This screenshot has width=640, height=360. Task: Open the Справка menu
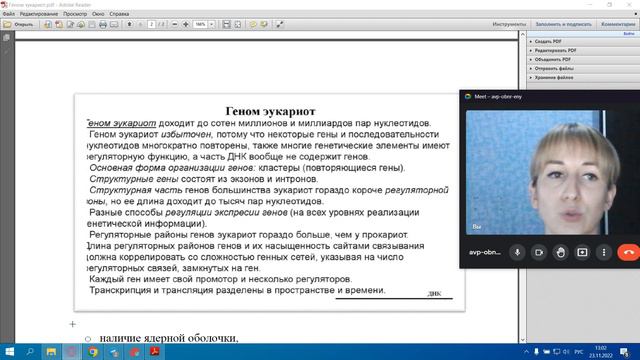coord(119,14)
